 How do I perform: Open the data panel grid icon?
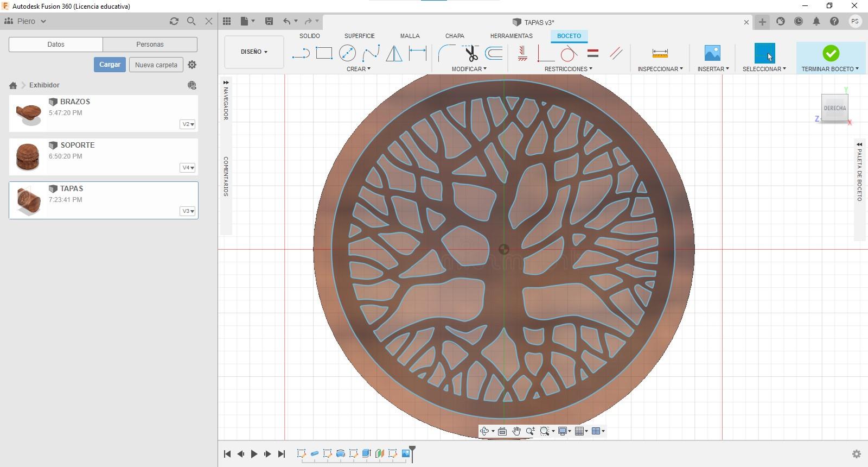click(227, 21)
